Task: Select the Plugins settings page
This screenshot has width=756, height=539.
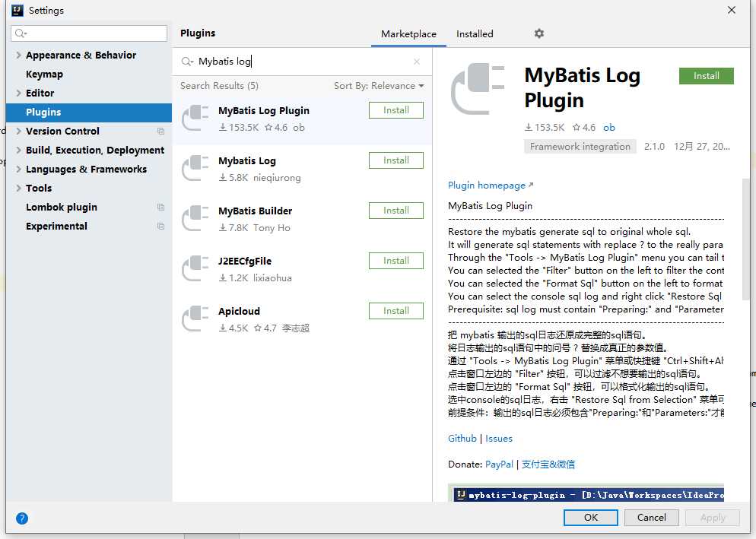Action: click(x=89, y=113)
